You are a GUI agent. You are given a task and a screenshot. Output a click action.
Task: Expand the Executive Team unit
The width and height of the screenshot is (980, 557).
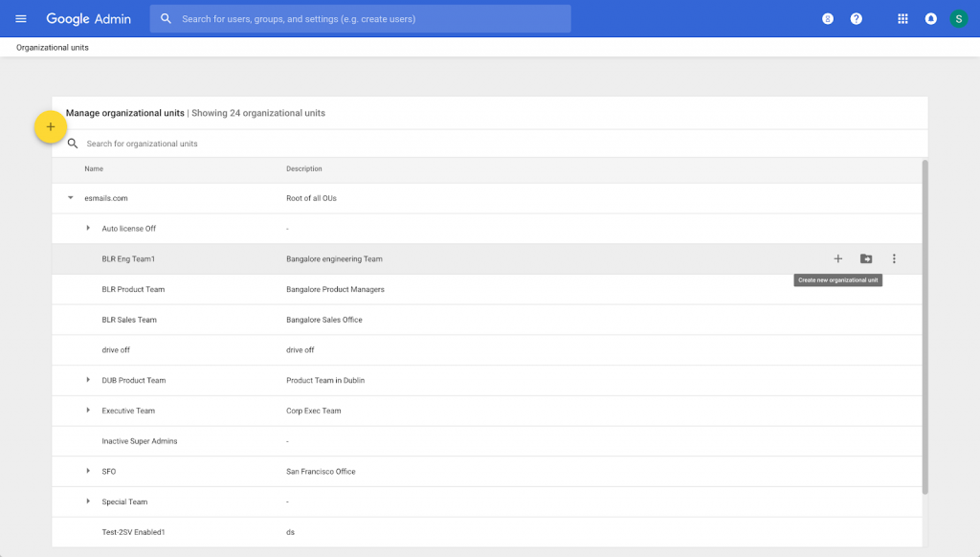coord(88,411)
